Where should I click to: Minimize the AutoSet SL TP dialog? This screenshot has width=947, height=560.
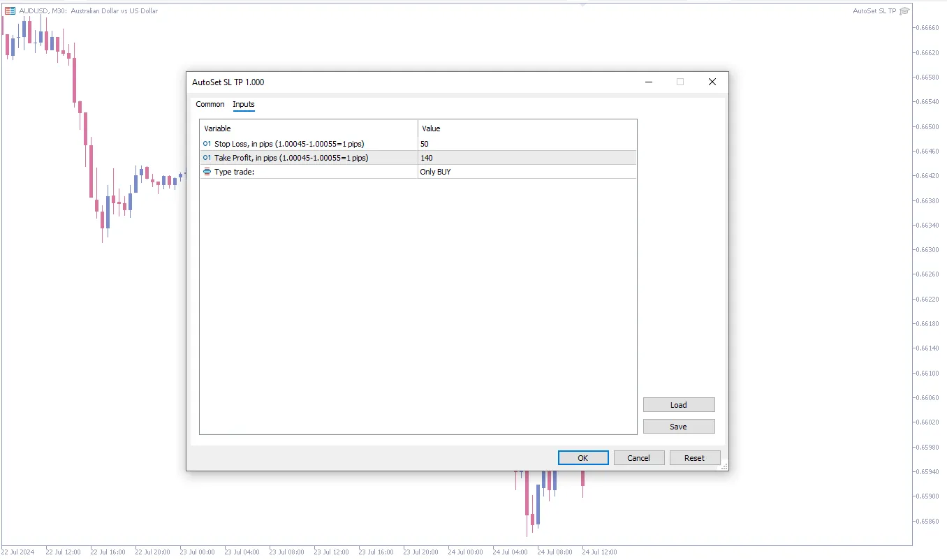649,82
